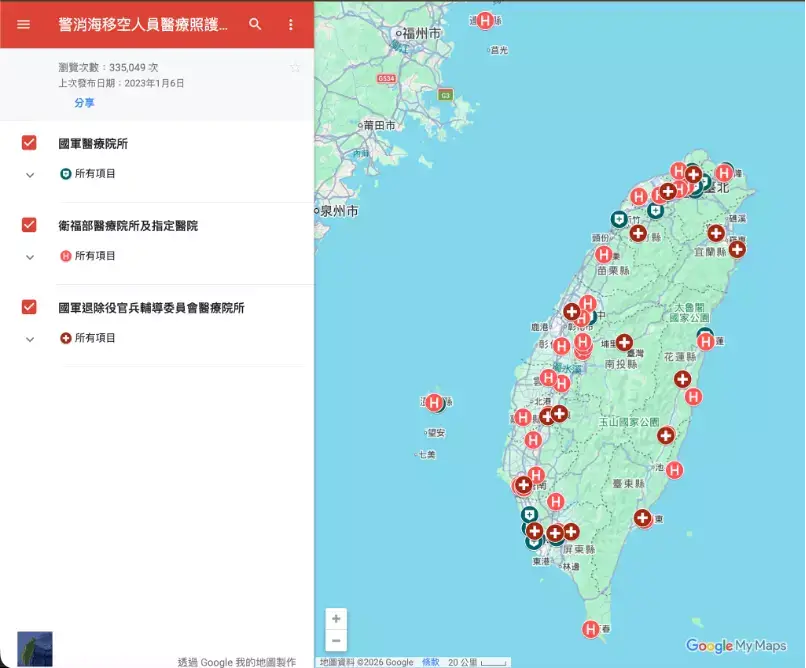
Task: Open the 條款 terms link
Action: 430,662
